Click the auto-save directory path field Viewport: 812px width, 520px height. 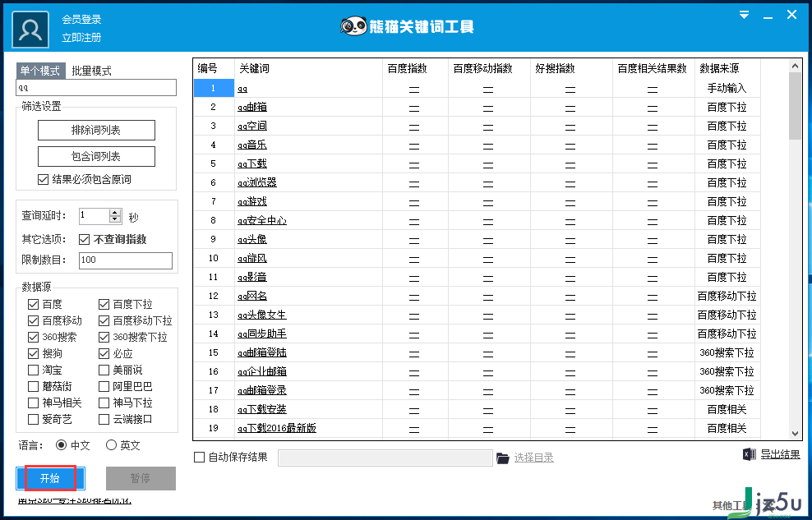(x=385, y=458)
